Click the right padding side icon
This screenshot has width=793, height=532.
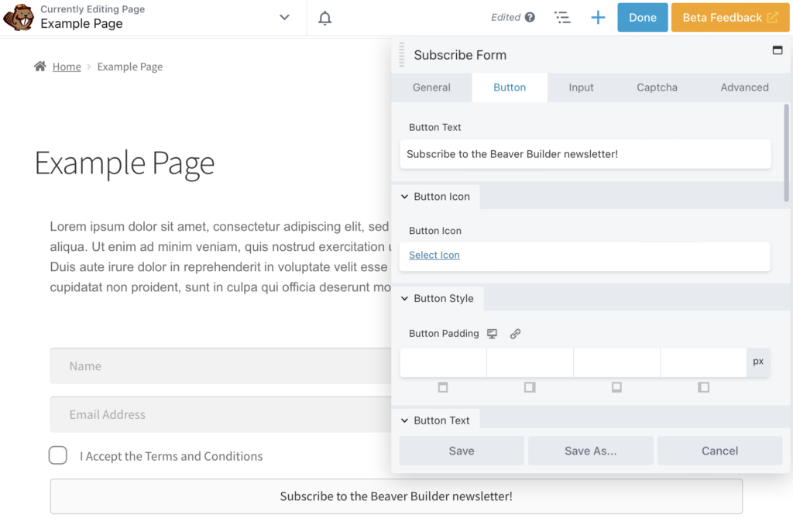(x=530, y=387)
